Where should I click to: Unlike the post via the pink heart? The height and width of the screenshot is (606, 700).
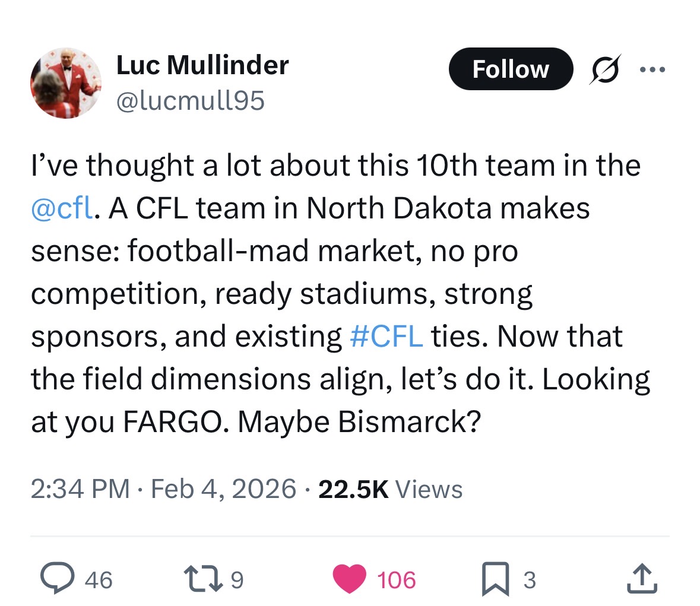pyautogui.click(x=349, y=579)
